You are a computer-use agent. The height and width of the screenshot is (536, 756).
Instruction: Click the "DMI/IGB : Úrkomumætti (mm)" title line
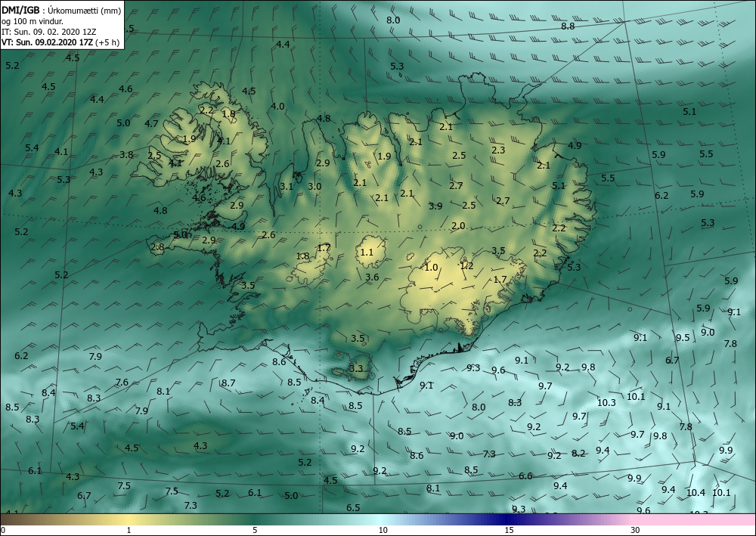61,9
